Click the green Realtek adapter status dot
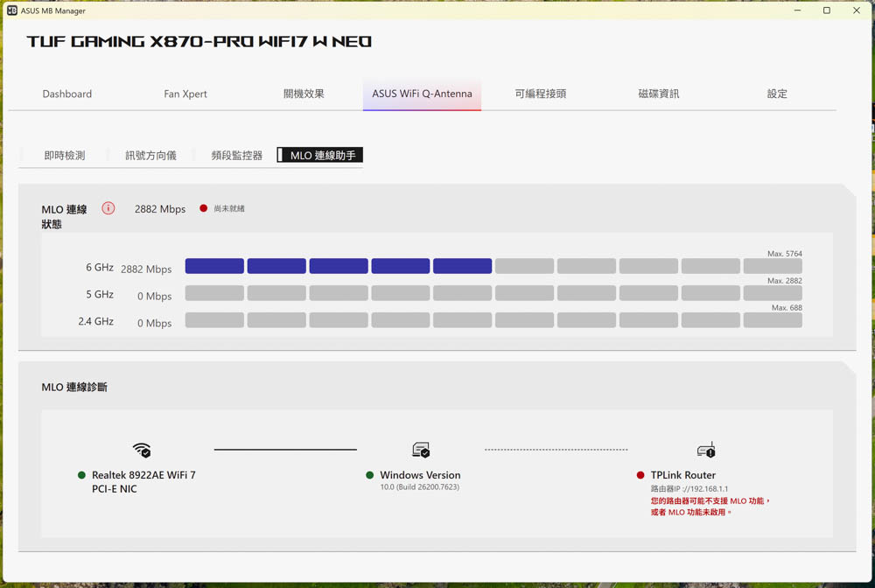Screen dimensions: 875x588 click(81, 475)
